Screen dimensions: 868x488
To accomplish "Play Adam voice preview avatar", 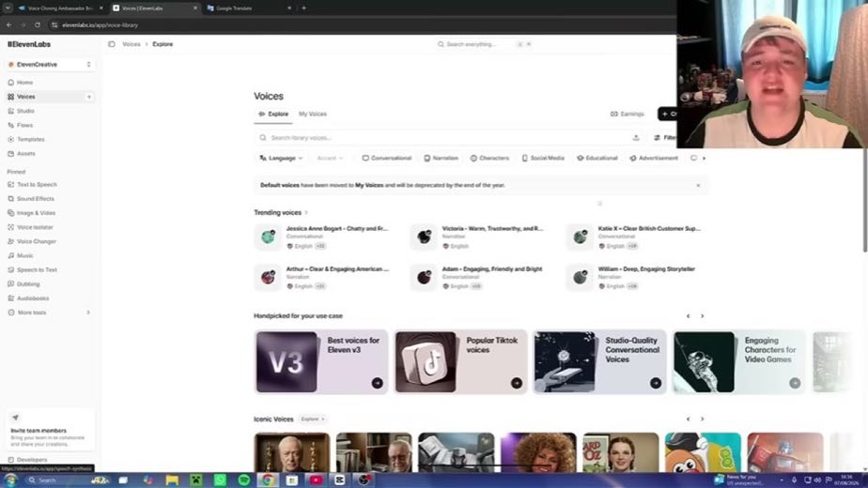I will point(424,277).
